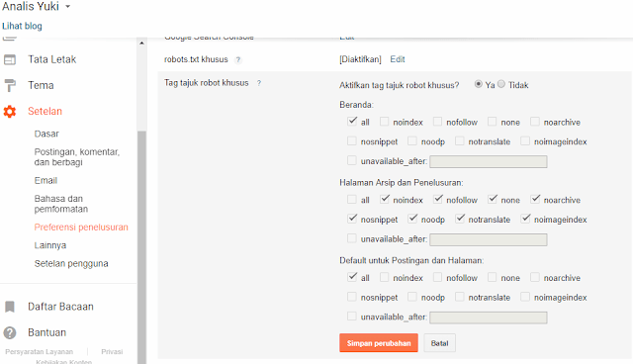Uncheck Default Postingan all checkbox

(352, 277)
